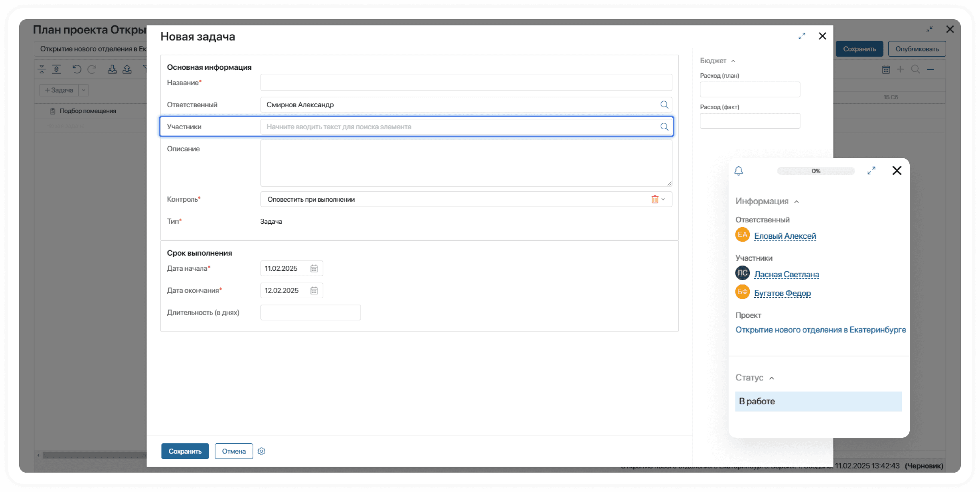Click the blue Сохранить button in the dialog footer
980x492 pixels.
[185, 451]
